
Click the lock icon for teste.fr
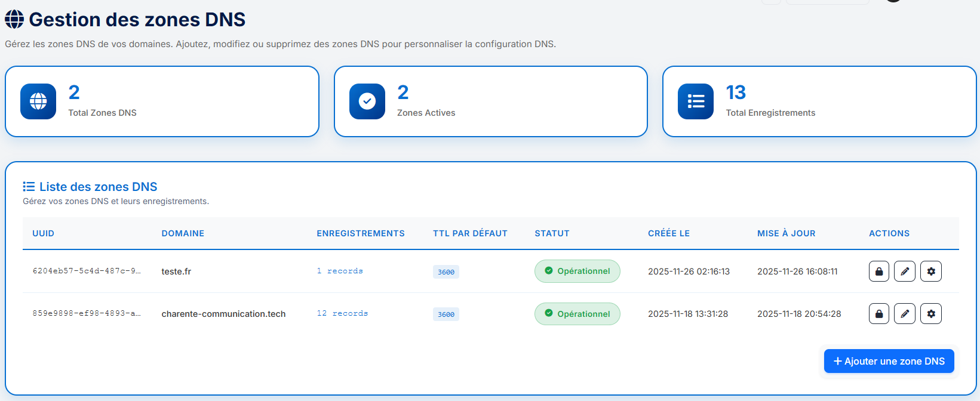pyautogui.click(x=878, y=272)
